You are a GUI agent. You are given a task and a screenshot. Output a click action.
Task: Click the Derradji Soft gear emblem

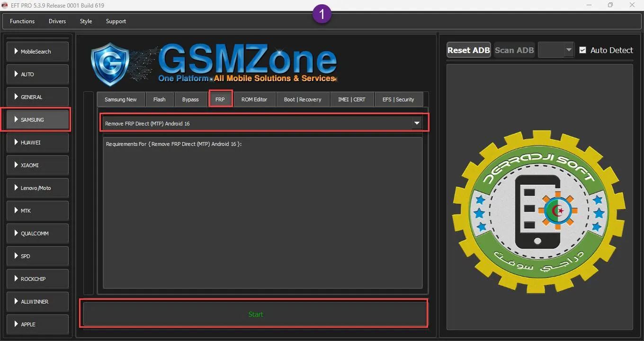[x=539, y=211]
